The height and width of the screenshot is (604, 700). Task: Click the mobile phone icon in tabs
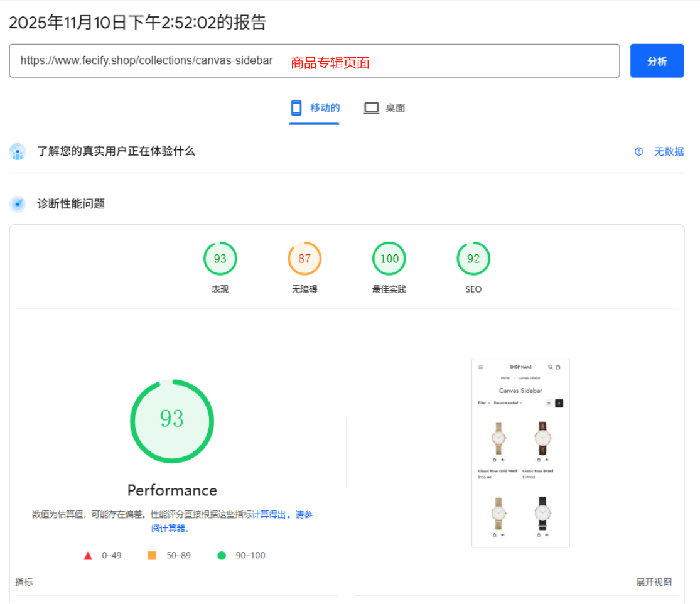pos(296,108)
